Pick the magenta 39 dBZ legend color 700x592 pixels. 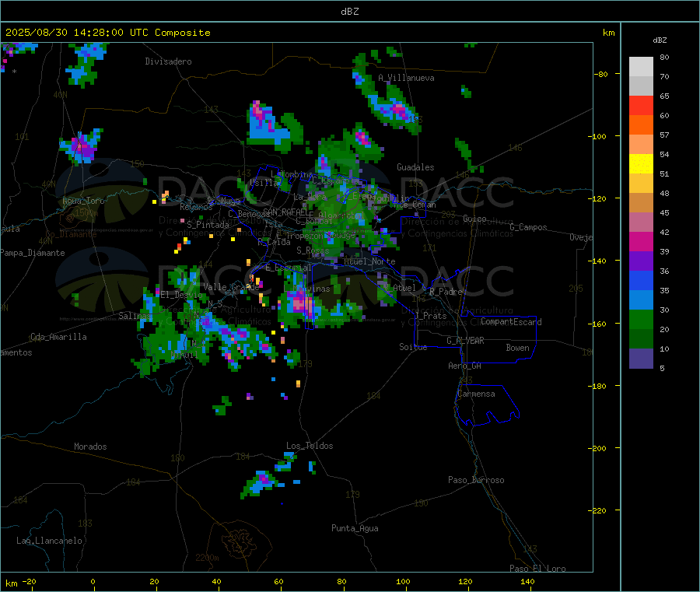(641, 241)
